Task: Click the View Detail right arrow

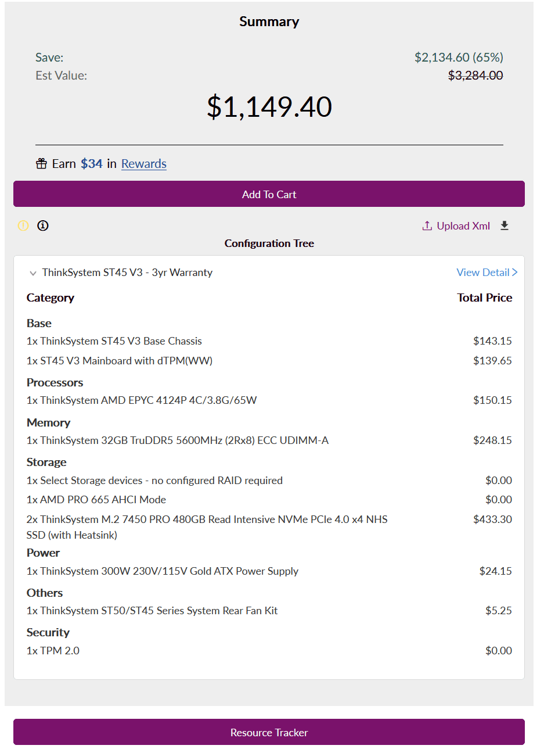Action: point(514,273)
